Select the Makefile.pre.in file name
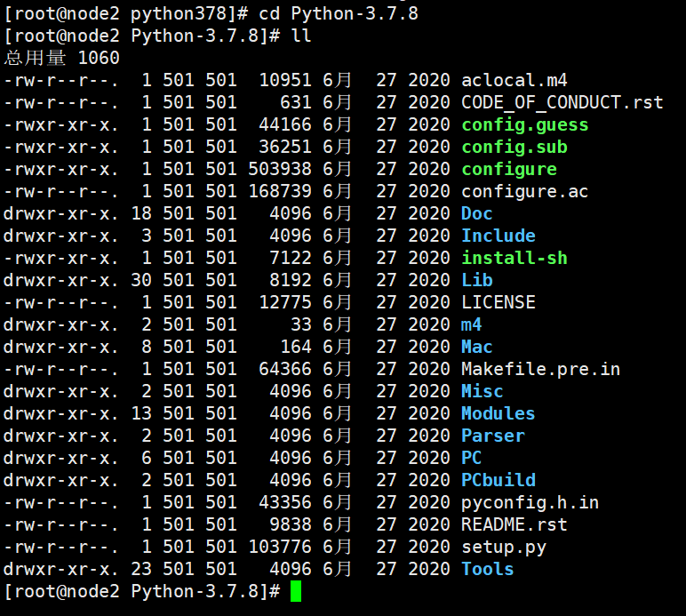 click(x=541, y=369)
